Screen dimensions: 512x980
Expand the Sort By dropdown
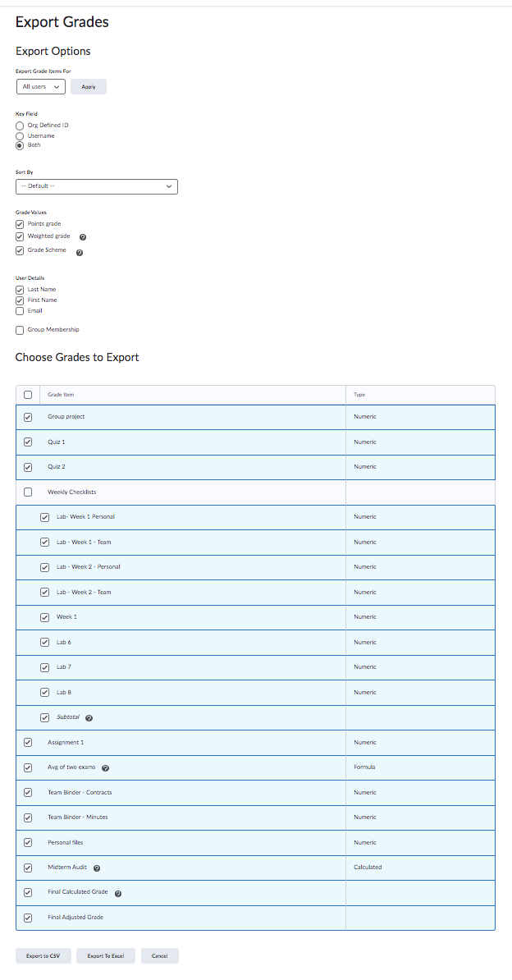tap(97, 186)
